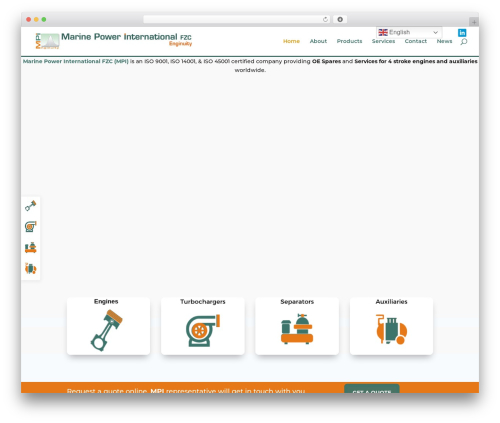Click the macOS window zoom button

[x=44, y=20]
